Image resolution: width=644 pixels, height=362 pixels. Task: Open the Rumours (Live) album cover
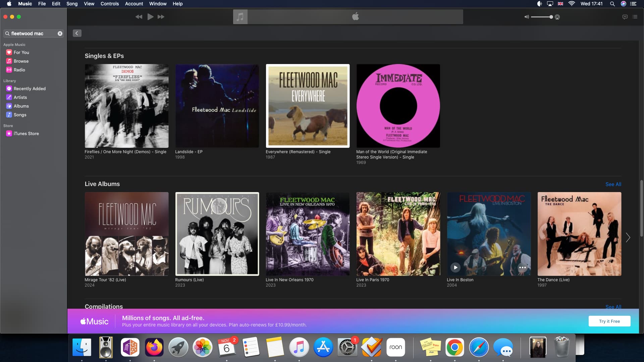217,234
